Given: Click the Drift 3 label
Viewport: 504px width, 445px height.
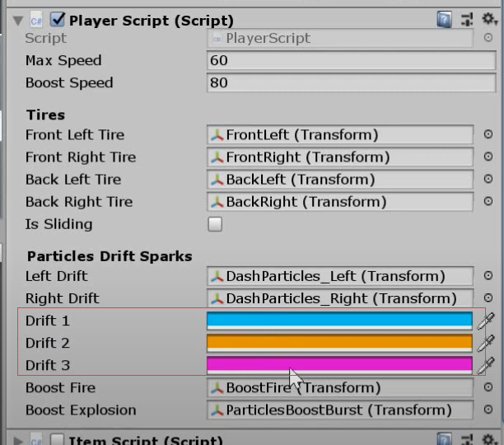Looking at the screenshot, I should click(x=48, y=366).
